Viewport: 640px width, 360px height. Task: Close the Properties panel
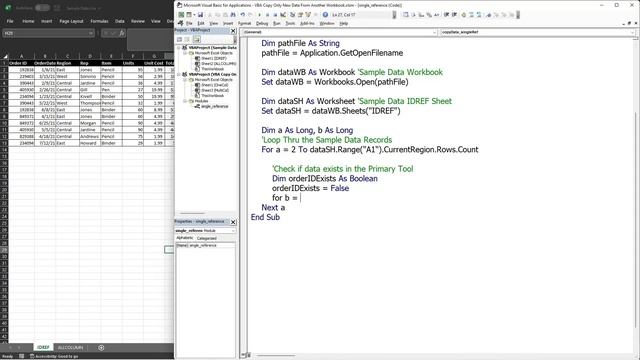(233, 222)
